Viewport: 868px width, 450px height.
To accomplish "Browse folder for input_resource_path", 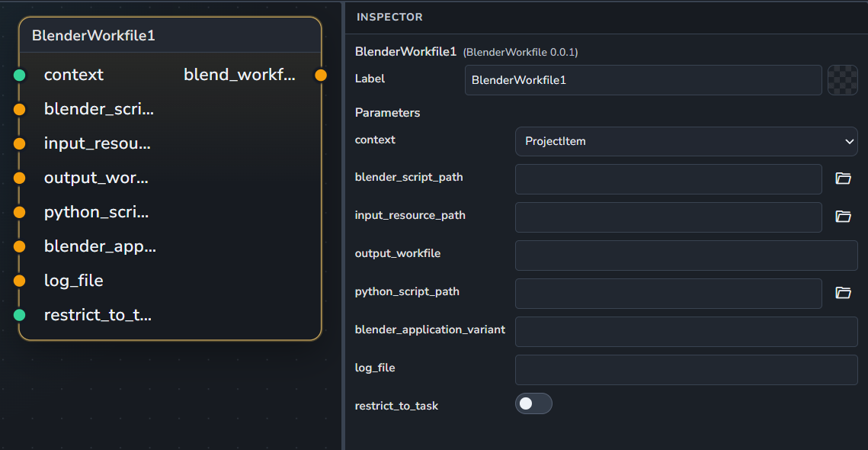I will [843, 217].
